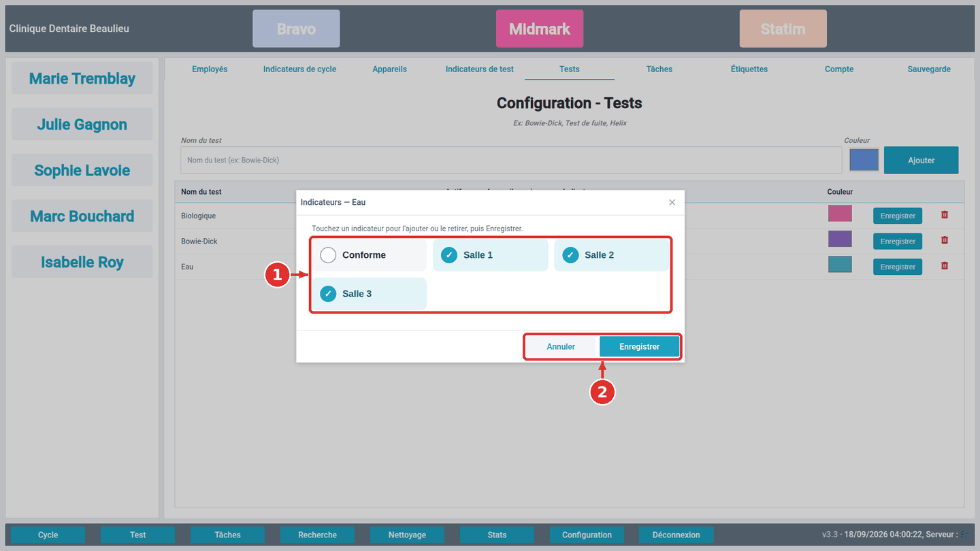Open the Employés tab

coord(210,69)
